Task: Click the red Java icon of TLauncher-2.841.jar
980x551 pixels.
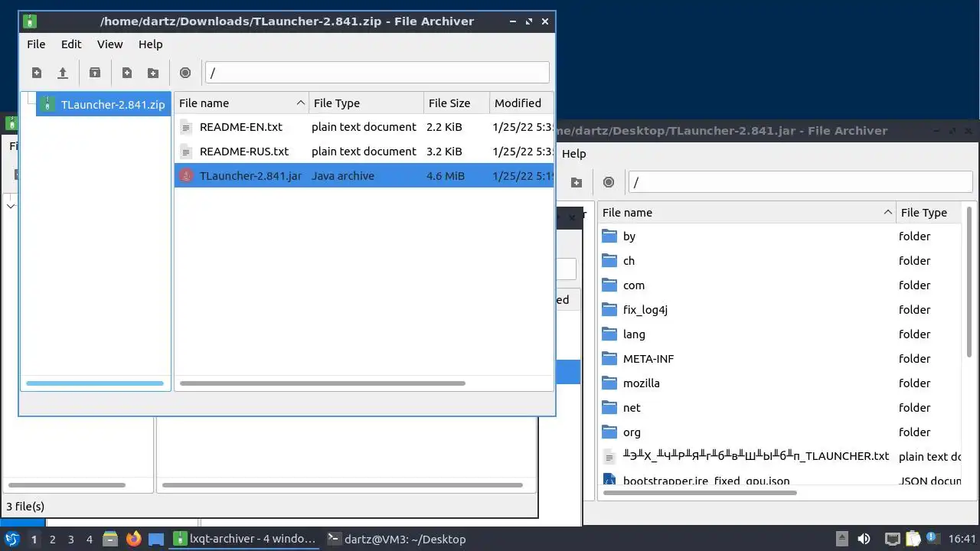Action: (x=185, y=176)
